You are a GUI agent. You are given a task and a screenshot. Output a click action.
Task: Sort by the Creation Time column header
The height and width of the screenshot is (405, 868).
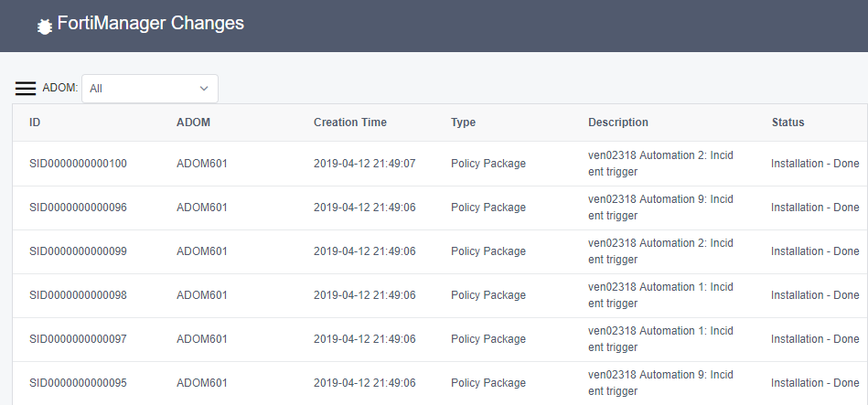click(349, 123)
